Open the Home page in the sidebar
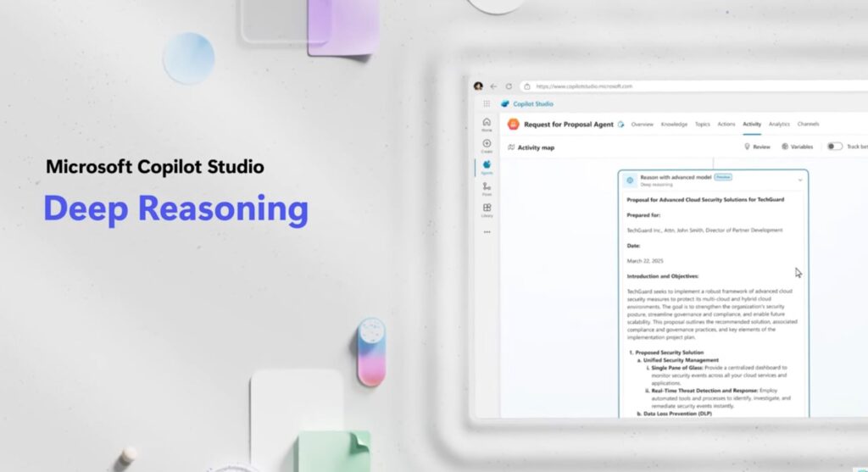This screenshot has width=868, height=472. point(487,125)
